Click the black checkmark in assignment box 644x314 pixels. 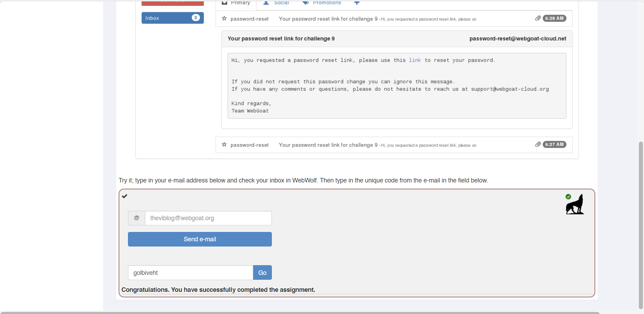pyautogui.click(x=125, y=196)
